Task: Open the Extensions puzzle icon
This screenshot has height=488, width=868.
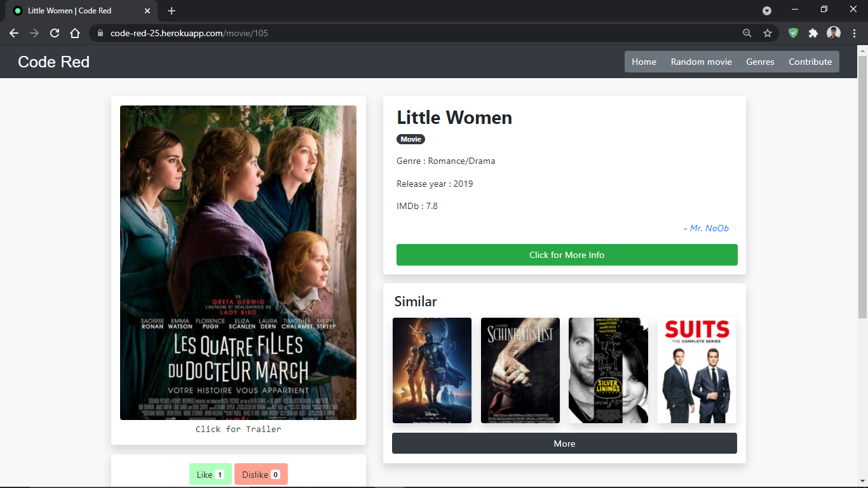Action: click(x=813, y=33)
